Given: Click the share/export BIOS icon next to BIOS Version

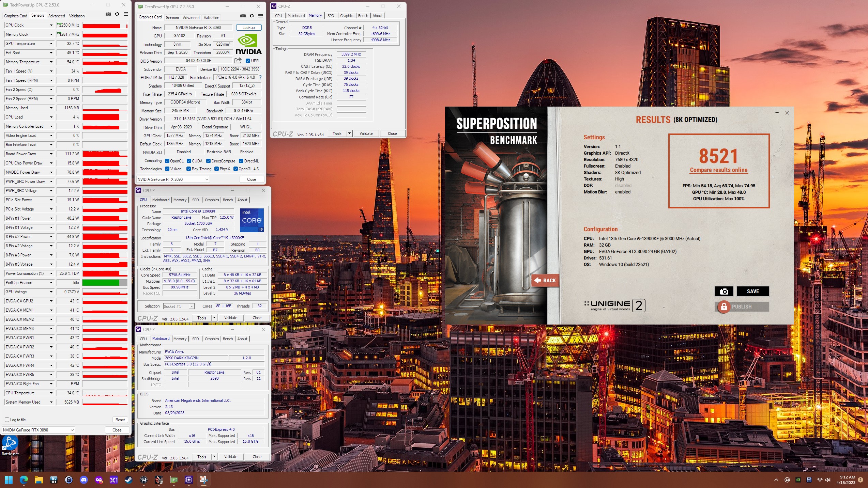Looking at the screenshot, I should pos(238,61).
